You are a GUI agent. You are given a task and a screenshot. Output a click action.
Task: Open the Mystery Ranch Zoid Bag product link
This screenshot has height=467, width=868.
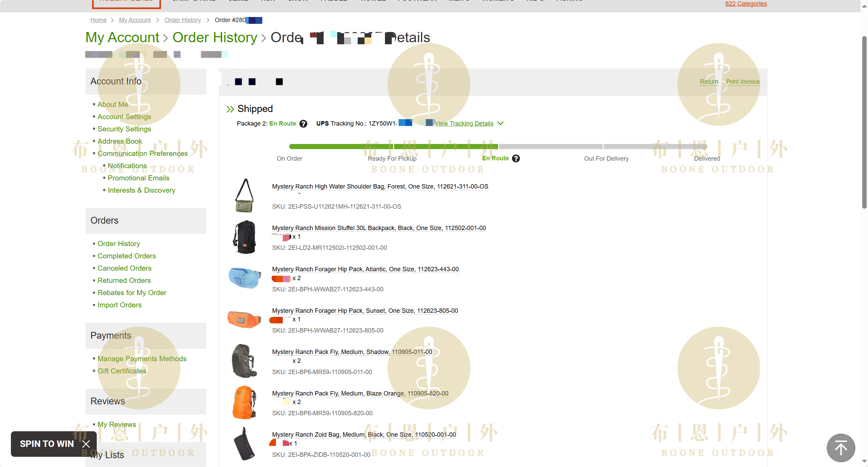[364, 435]
